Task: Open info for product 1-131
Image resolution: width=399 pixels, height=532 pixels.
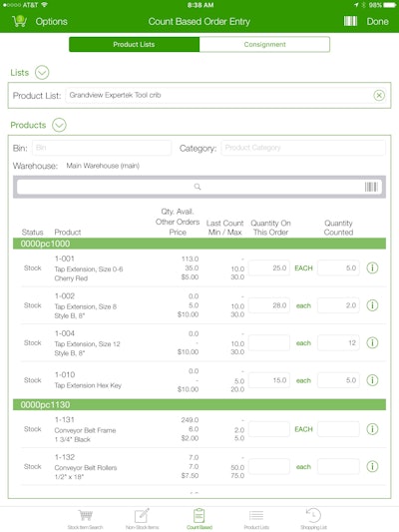Action: pos(372,429)
